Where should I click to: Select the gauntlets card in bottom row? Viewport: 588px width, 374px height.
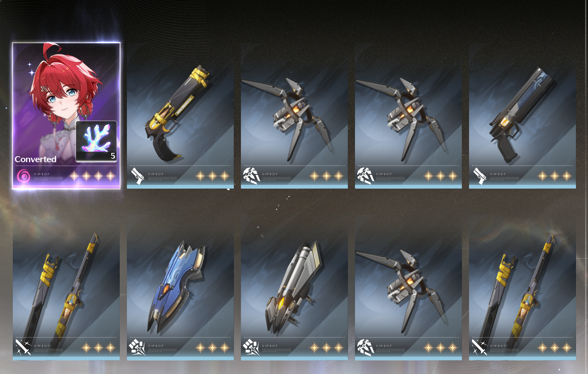[x=408, y=288]
